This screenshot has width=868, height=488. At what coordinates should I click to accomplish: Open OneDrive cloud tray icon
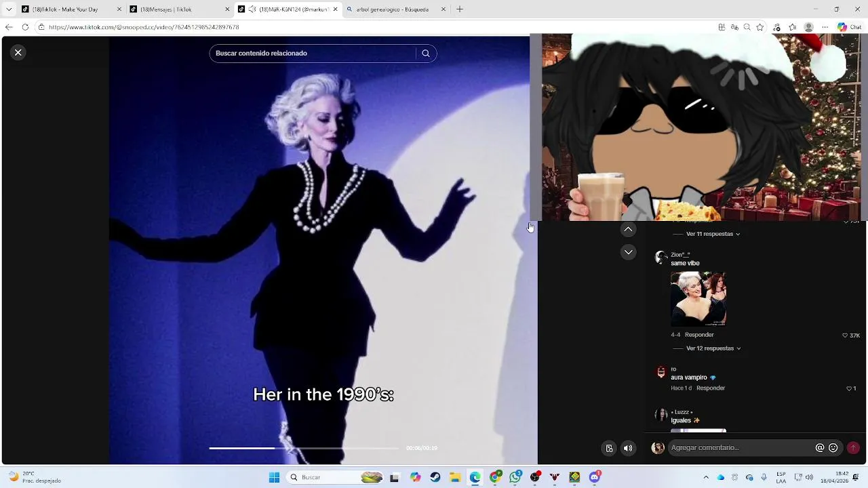720,478
